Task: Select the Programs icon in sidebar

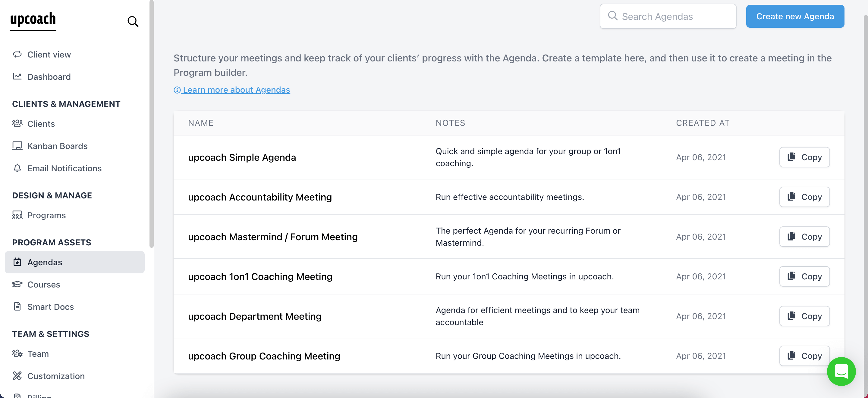Action: coord(17,215)
